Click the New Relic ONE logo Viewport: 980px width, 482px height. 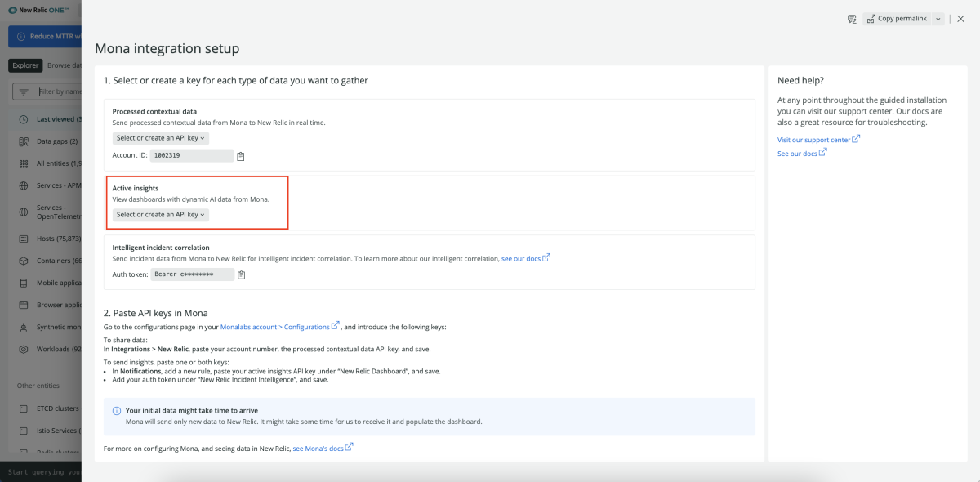(38, 11)
